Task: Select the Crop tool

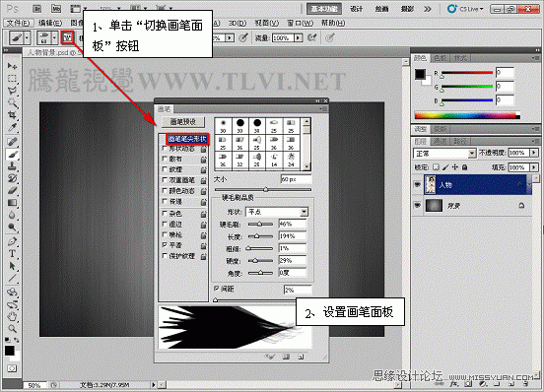Action: point(12,114)
